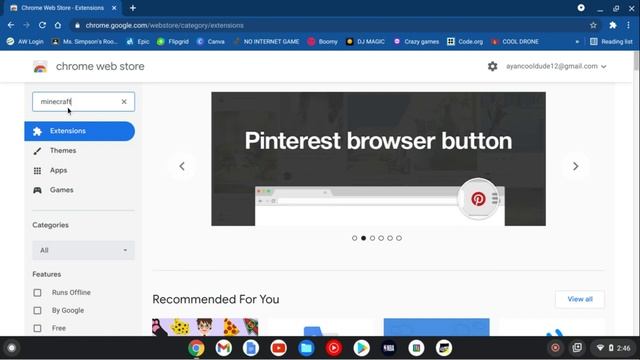Select second carousel dot
640x360 pixels.
pyautogui.click(x=363, y=238)
